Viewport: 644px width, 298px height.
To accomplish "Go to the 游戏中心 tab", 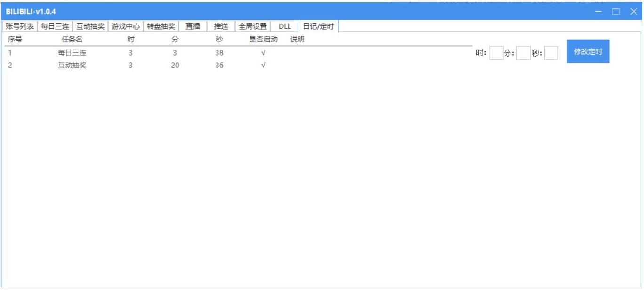I will point(126,26).
